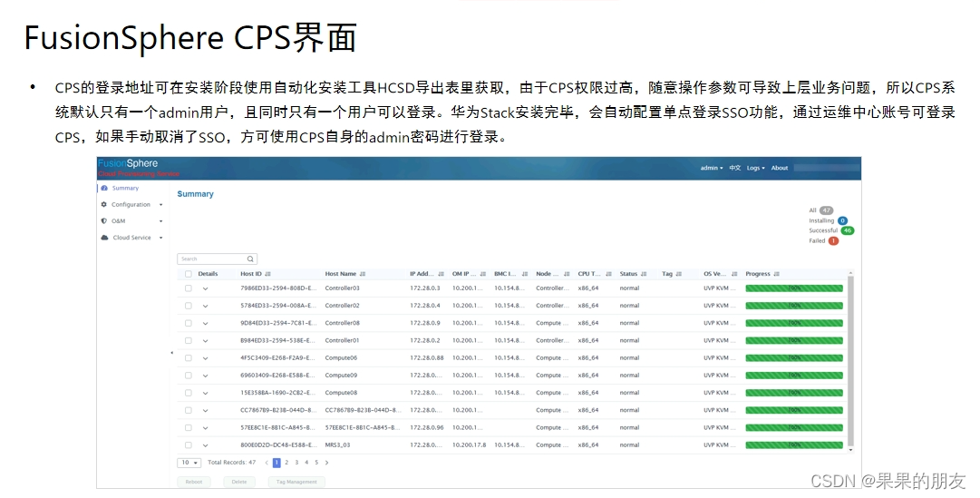Screen dimensions: 980x498
Task: Check the Controller01 row checkbox
Action: click(x=189, y=341)
